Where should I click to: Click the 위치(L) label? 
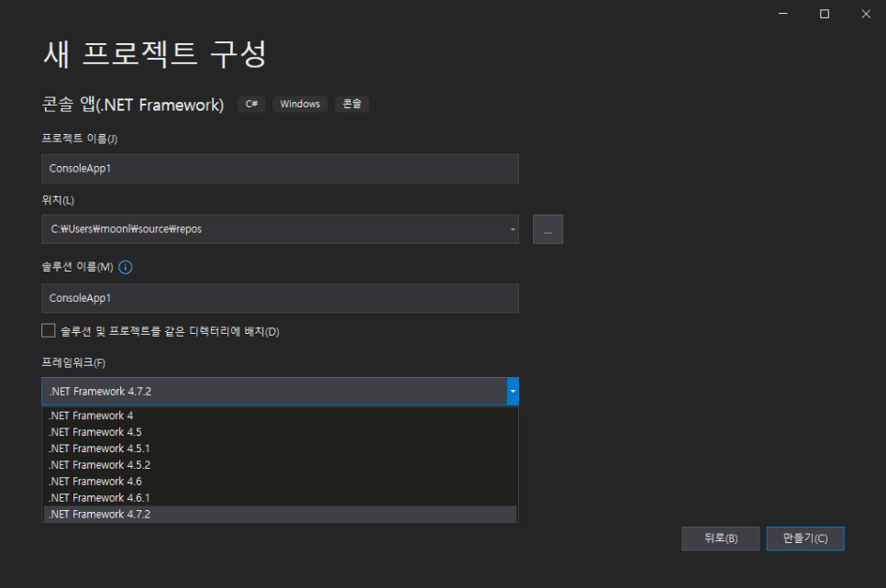58,200
